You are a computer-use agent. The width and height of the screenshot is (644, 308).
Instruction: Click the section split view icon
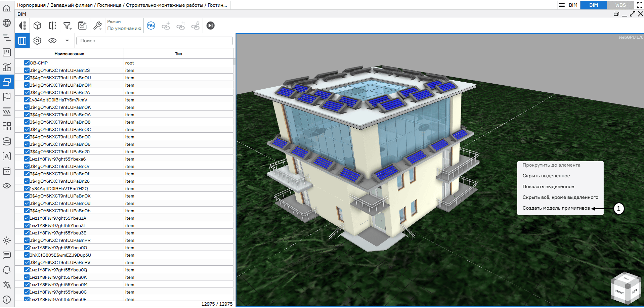pos(52,26)
